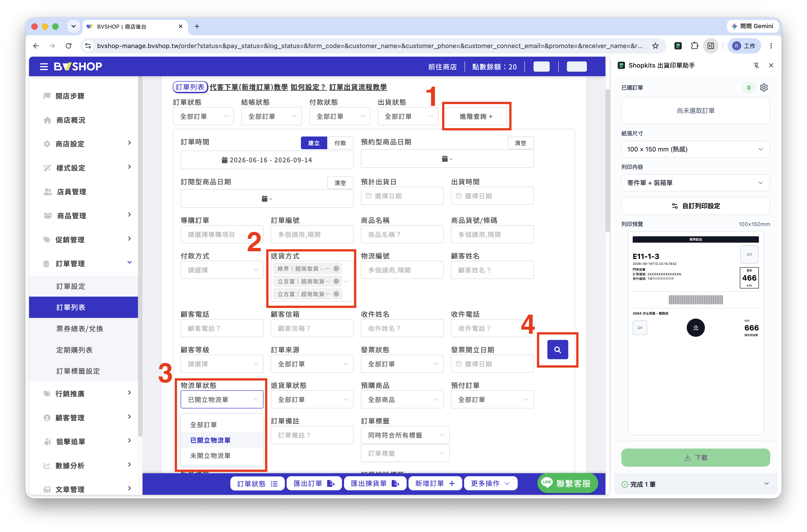807x532 pixels.
Task: Open the 訂單時間 date range picker
Action: [x=267, y=160]
